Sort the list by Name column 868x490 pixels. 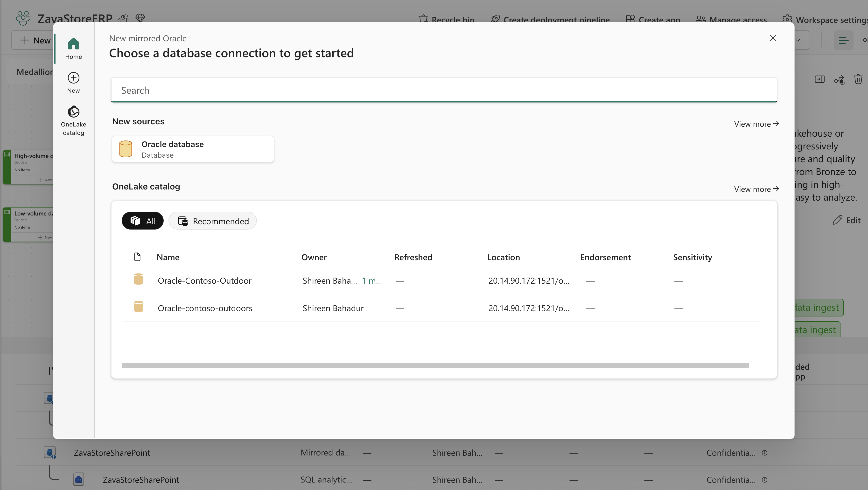[168, 258]
